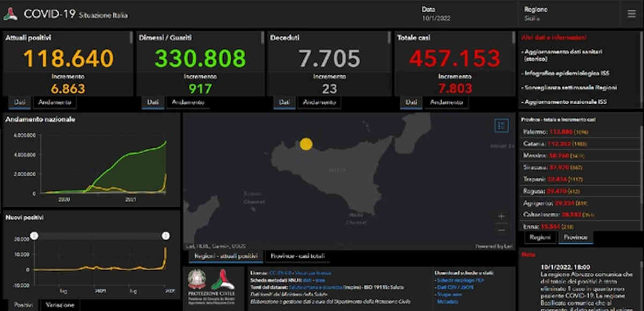644x311 pixels.
Task: Show Andamento tab under Dimessi / Guariti
Action: pos(188,102)
